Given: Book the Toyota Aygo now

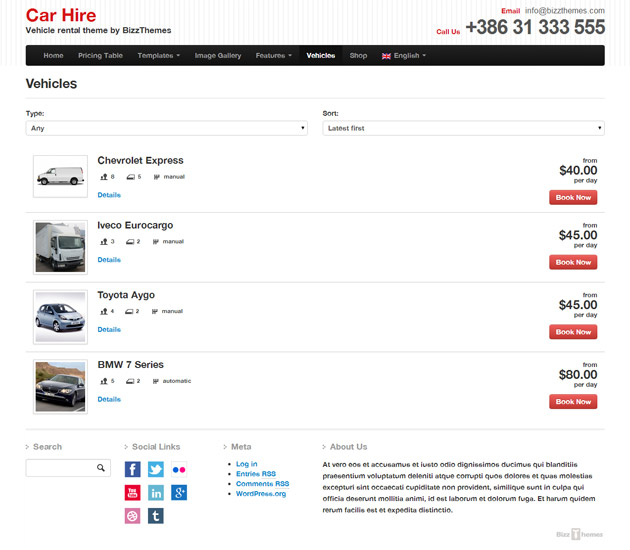Looking at the screenshot, I should [x=573, y=332].
